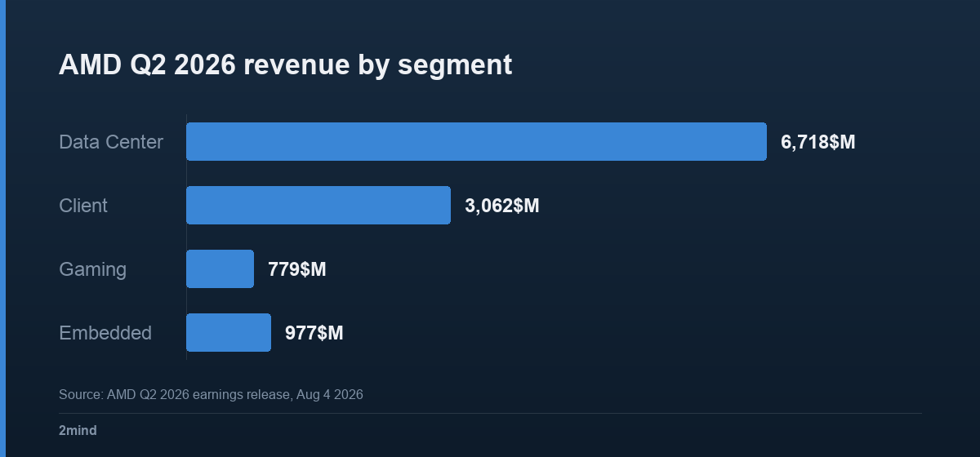Image resolution: width=980 pixels, height=457 pixels.
Task: Select the 'Data Center' segment label
Action: pos(111,142)
